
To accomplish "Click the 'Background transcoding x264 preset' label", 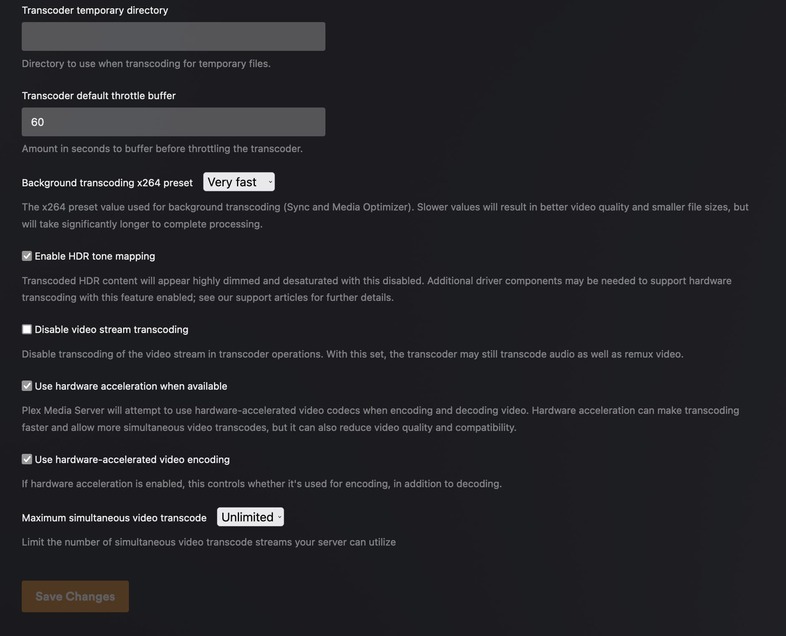I will (107, 183).
